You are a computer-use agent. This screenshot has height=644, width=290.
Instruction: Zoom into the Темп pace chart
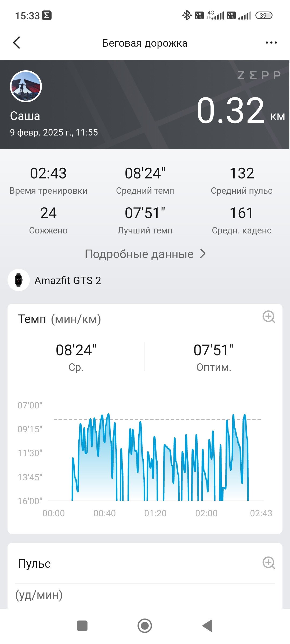click(269, 317)
